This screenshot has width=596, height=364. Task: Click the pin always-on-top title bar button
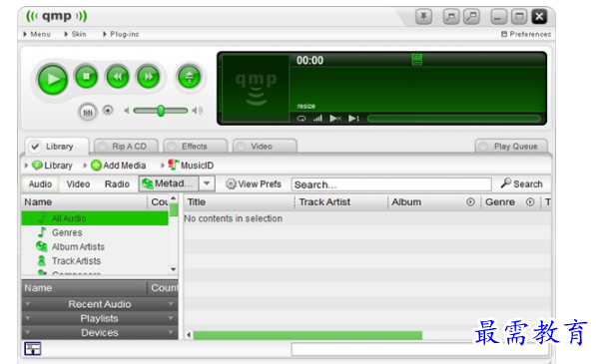point(423,16)
